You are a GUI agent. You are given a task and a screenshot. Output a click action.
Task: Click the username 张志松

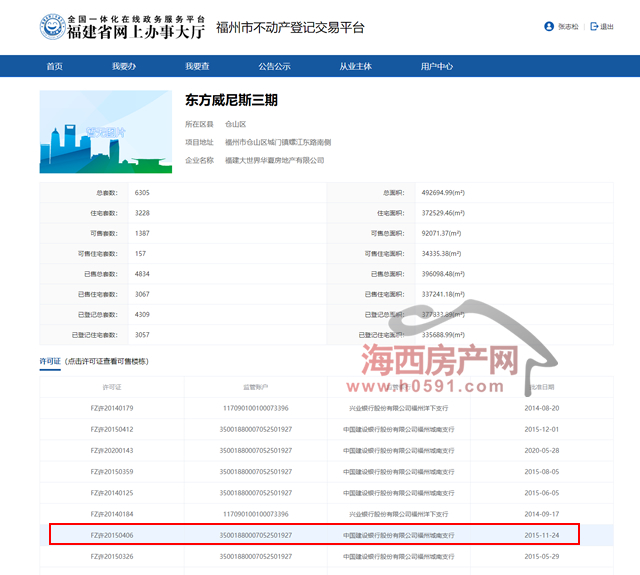(x=568, y=27)
